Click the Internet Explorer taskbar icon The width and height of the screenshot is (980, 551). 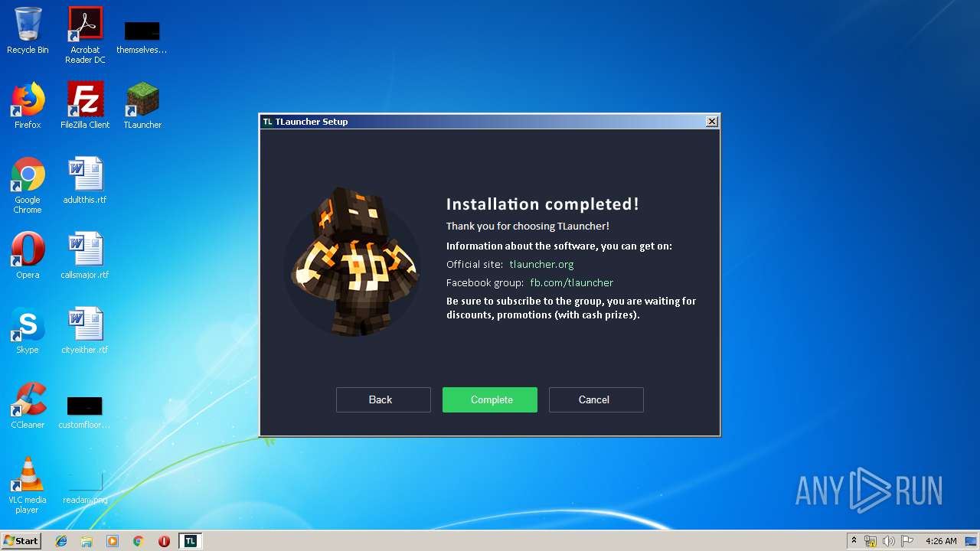(61, 541)
